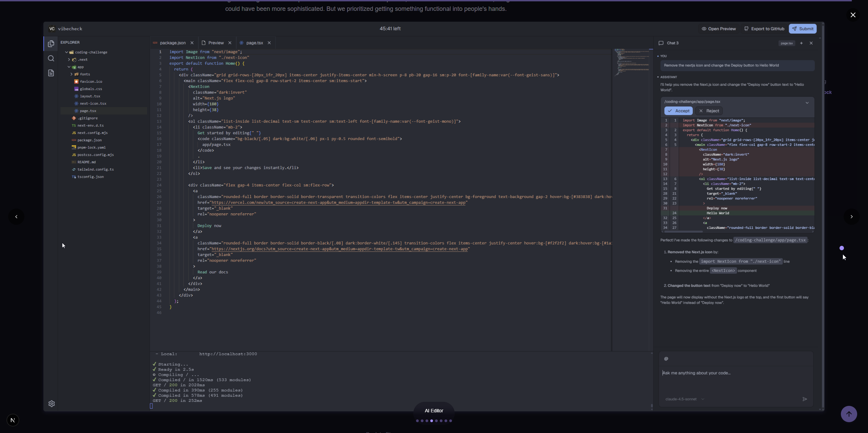The image size is (868, 433).
Task: Expand the fonts folder
Action: pos(72,74)
